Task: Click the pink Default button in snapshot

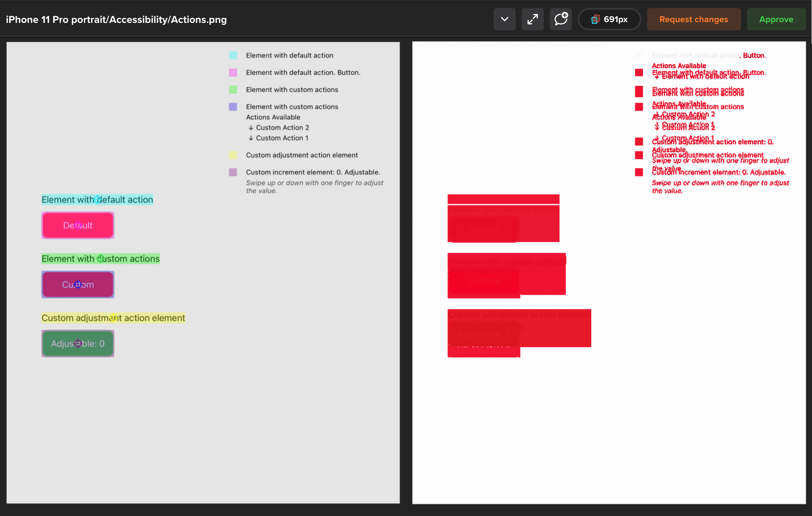Action: [78, 225]
